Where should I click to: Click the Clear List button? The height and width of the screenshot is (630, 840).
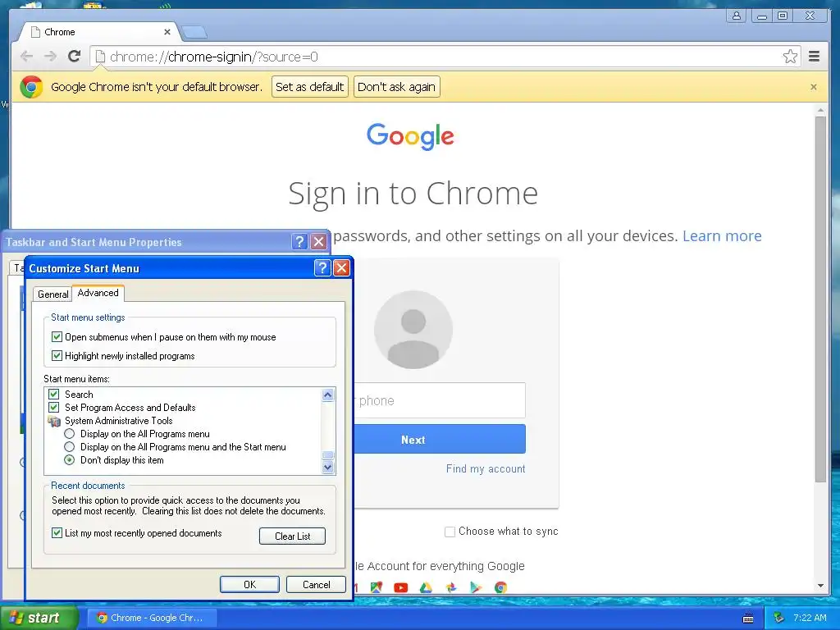[x=293, y=536]
